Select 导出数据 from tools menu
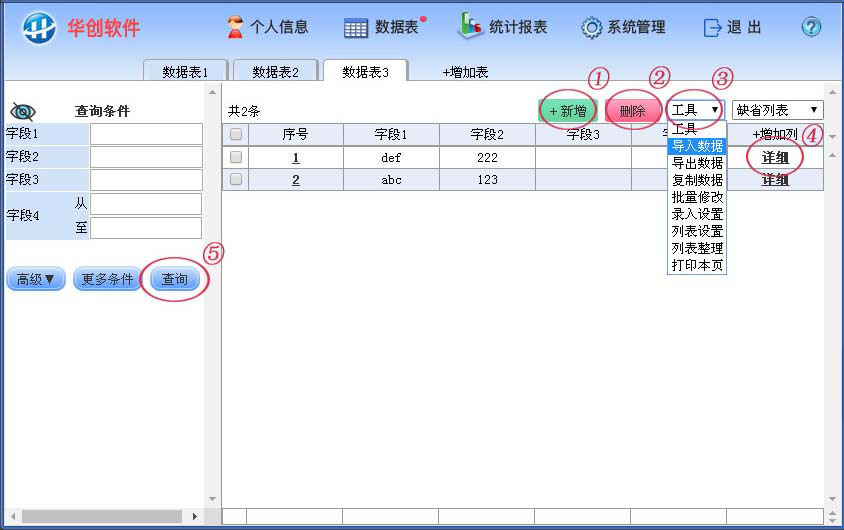844x530 pixels. click(697, 163)
